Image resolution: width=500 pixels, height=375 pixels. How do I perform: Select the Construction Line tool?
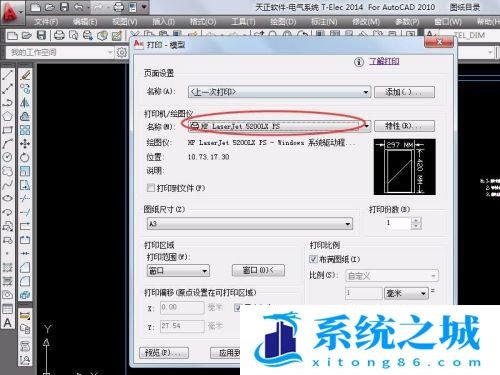tap(8, 89)
